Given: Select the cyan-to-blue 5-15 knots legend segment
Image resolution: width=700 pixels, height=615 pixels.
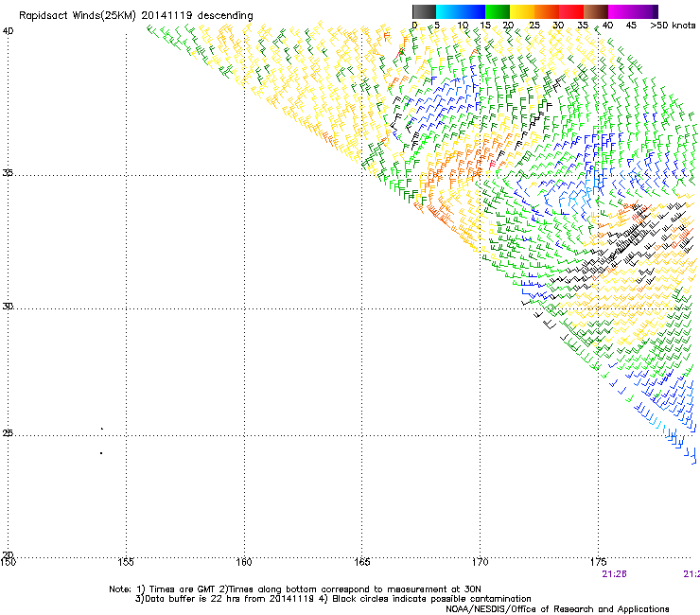Looking at the screenshot, I should coord(461,11).
